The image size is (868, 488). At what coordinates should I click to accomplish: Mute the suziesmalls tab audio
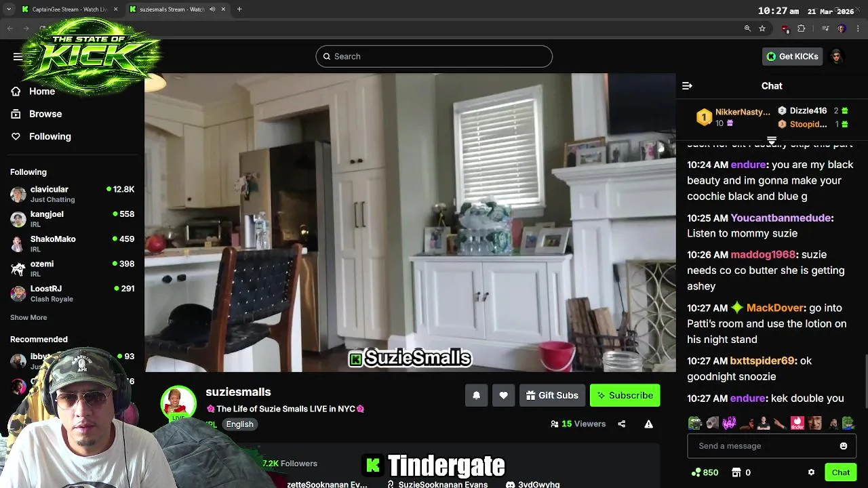[x=212, y=9]
